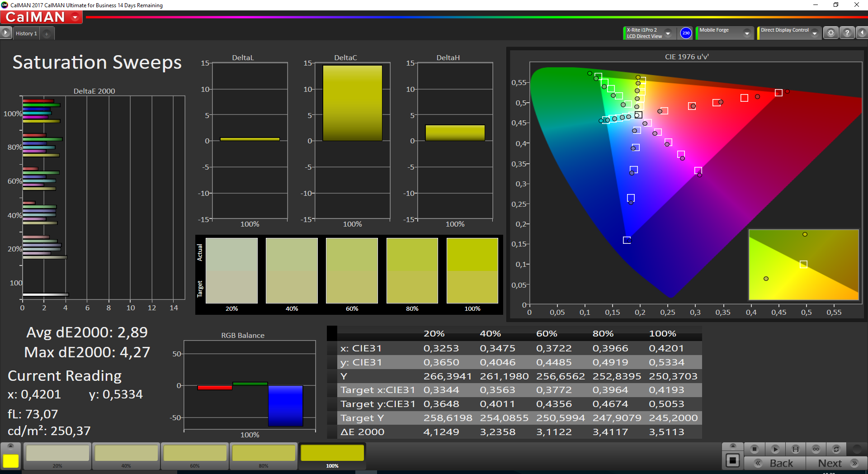Expand the Mobile Forge source dropdown

(x=747, y=33)
